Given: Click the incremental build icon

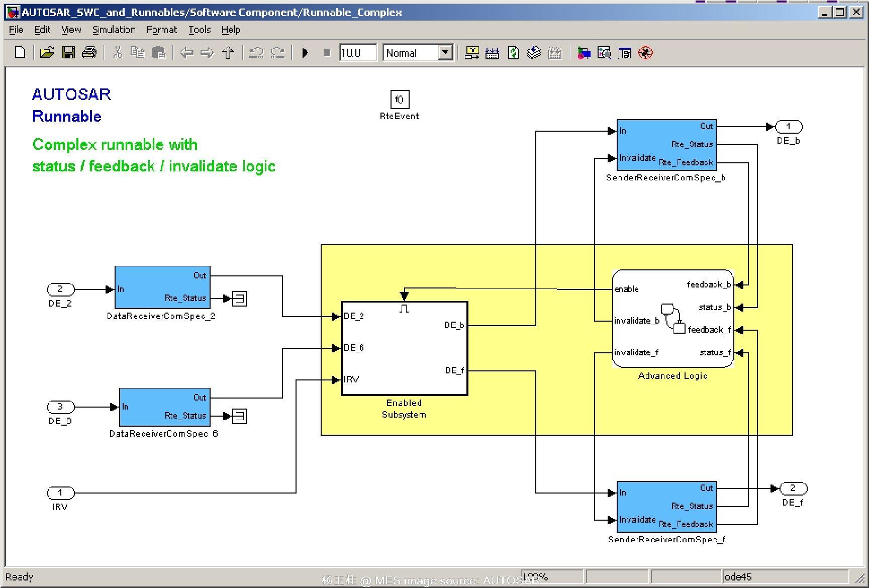Looking at the screenshot, I should [472, 52].
